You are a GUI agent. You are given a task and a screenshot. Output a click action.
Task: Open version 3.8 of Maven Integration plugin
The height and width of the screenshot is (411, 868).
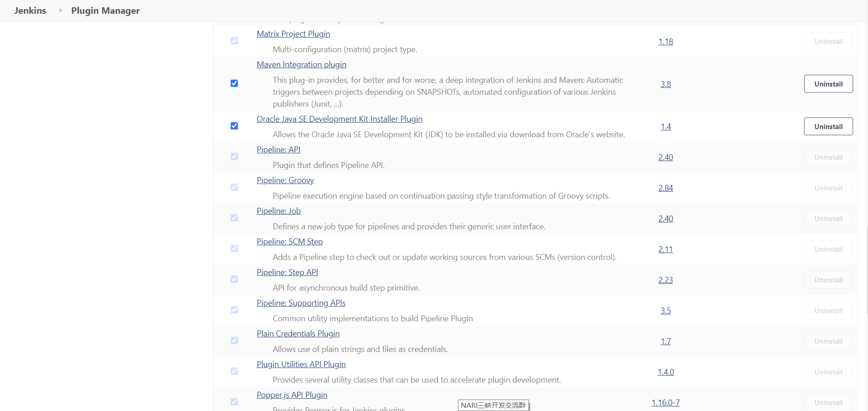point(666,84)
